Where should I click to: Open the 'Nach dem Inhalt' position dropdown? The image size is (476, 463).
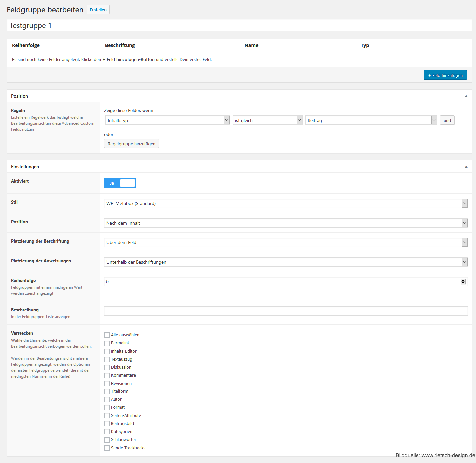pyautogui.click(x=286, y=223)
